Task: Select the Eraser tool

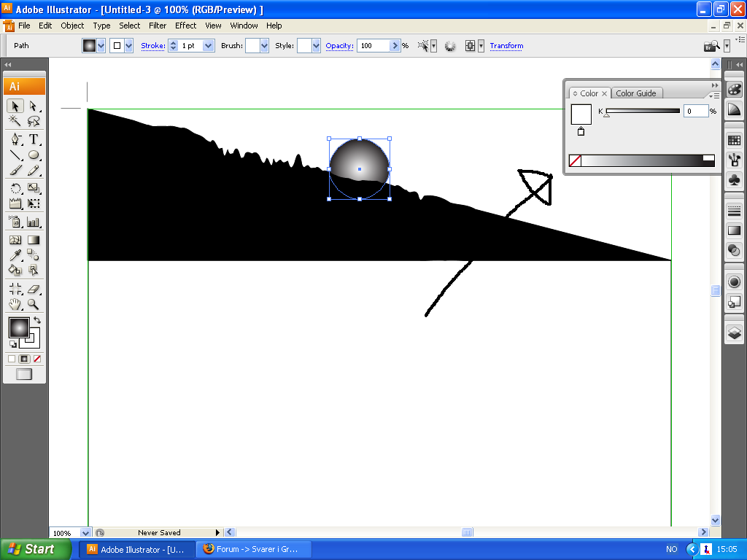Action: [34, 289]
